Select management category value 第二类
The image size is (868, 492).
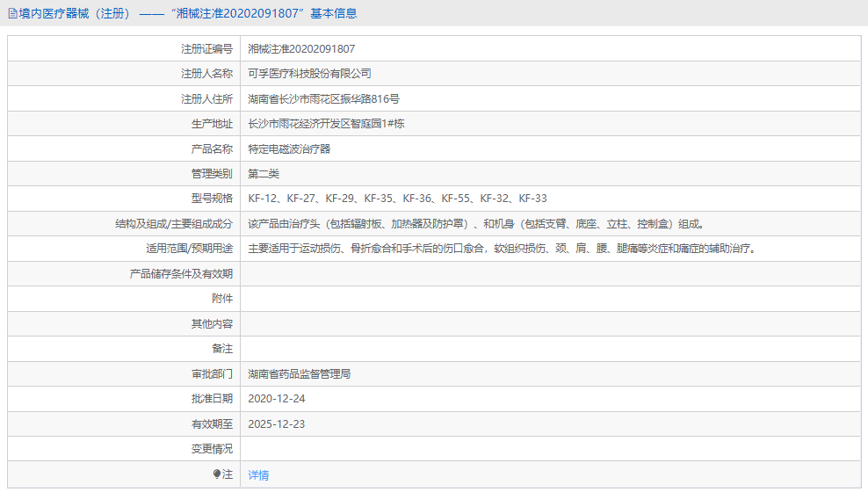tap(264, 174)
